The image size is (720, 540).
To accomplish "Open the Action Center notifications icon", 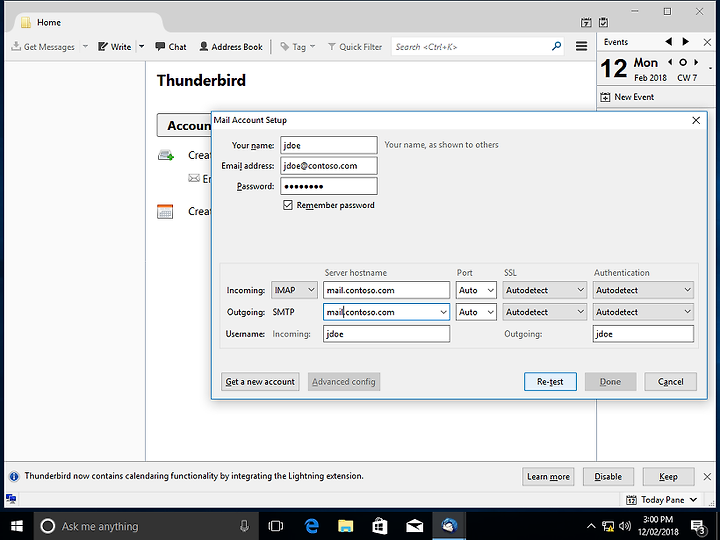I will [x=698, y=527].
